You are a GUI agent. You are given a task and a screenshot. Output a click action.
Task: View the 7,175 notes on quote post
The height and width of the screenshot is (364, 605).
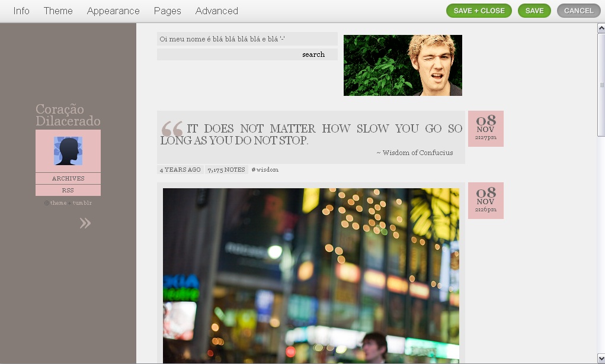226,170
